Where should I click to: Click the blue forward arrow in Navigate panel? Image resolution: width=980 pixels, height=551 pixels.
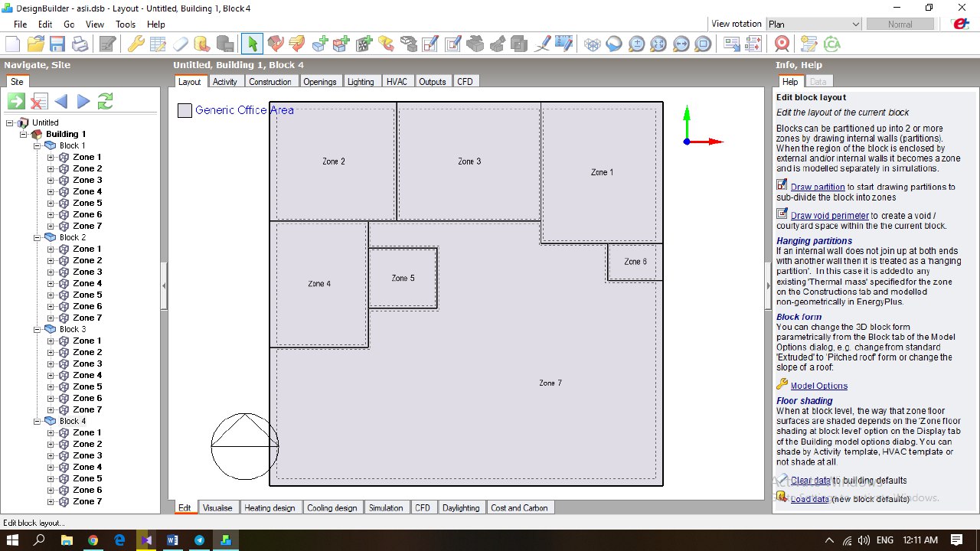tap(83, 101)
